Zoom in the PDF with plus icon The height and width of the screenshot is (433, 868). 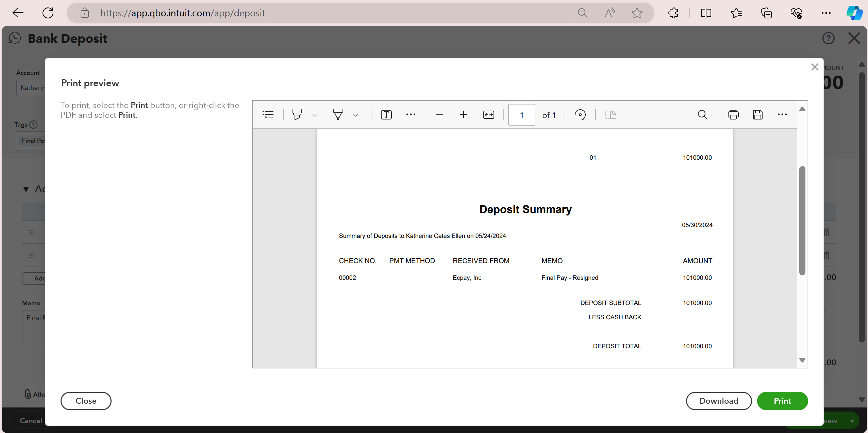463,115
